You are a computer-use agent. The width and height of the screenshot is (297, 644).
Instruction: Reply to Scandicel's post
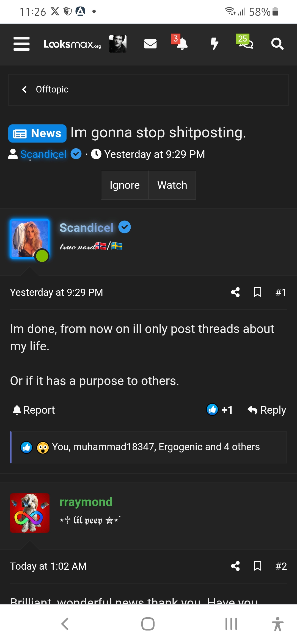[267, 410]
